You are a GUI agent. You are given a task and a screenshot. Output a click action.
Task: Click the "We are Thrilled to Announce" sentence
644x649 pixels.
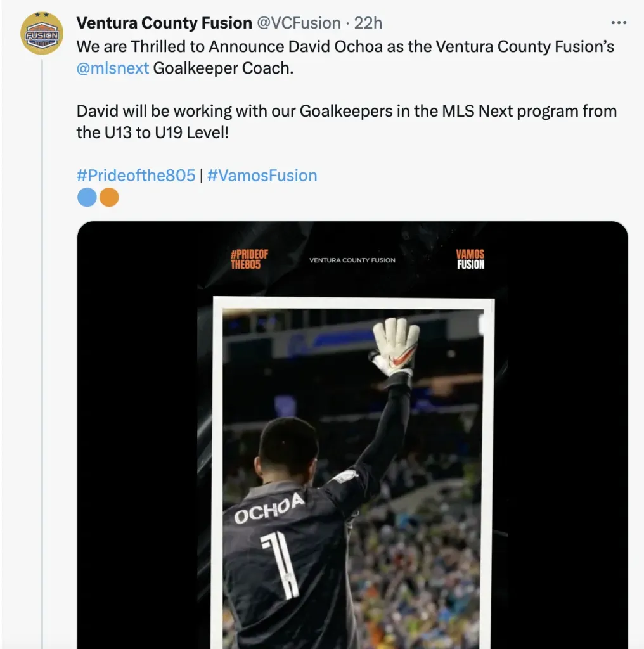coord(345,46)
